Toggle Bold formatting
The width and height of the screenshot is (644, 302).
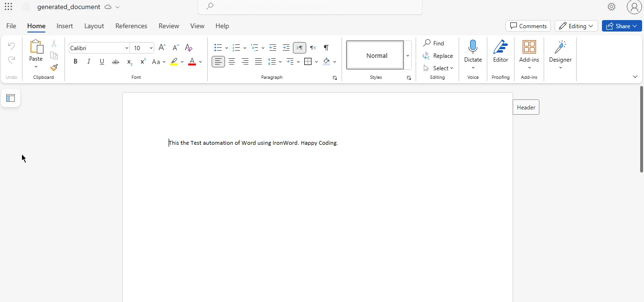coord(75,62)
